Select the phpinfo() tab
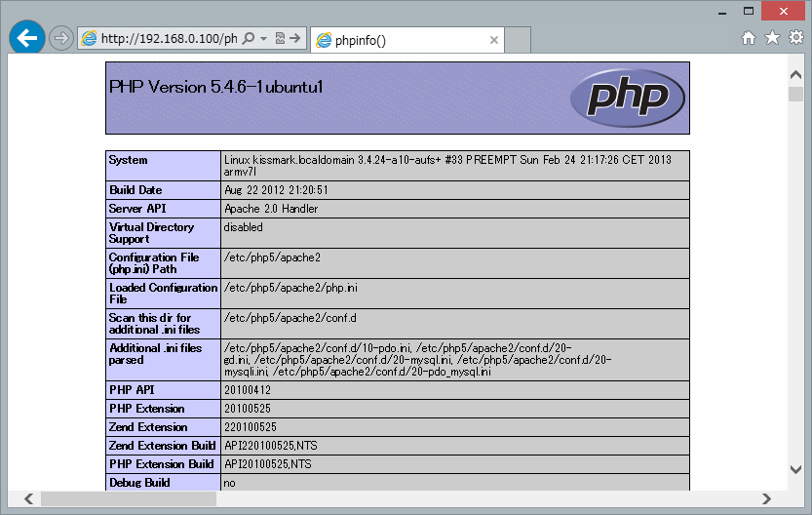 pyautogui.click(x=407, y=40)
